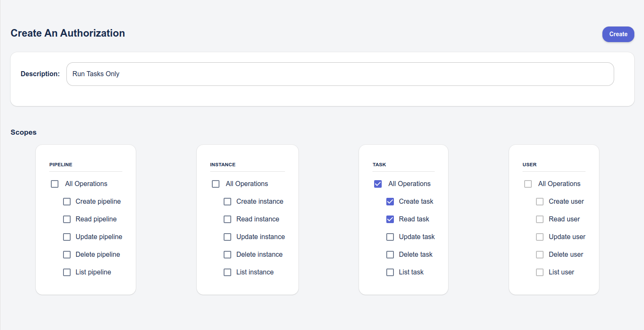Focus the Description input field
This screenshot has height=330, width=644.
click(x=340, y=74)
